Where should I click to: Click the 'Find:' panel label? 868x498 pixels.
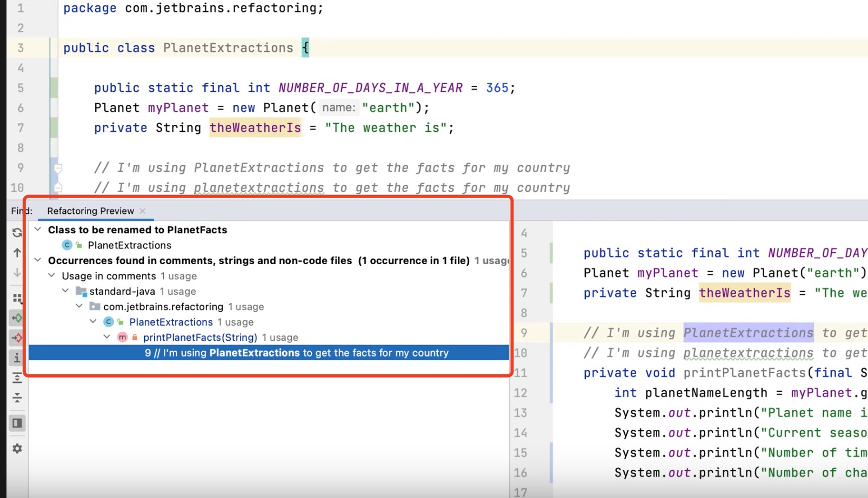[22, 211]
